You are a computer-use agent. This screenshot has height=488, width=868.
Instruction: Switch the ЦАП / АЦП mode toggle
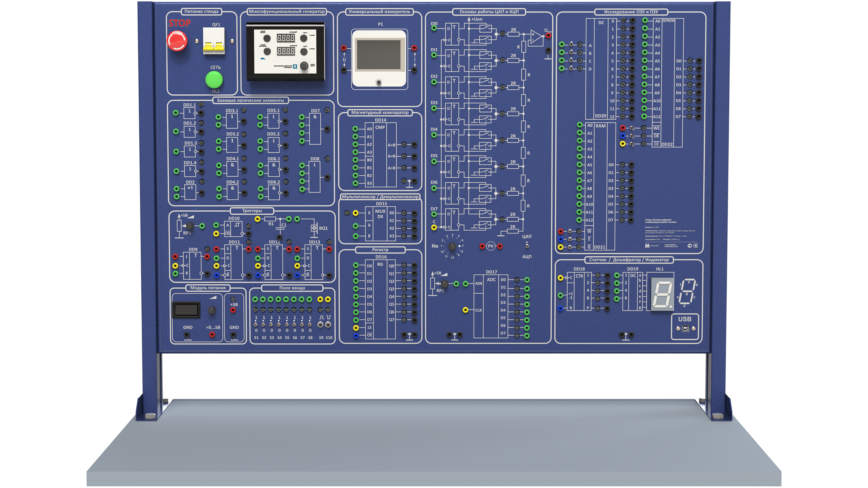click(x=527, y=246)
